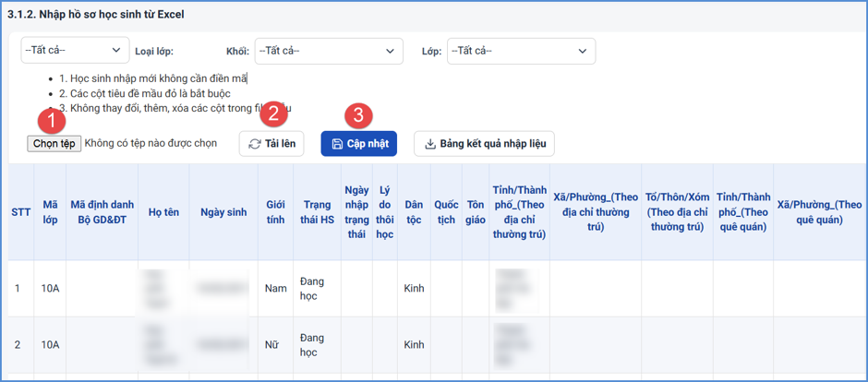This screenshot has height=382, width=868.
Task: Click the refresh icon in Tải lên
Action: pos(255,144)
